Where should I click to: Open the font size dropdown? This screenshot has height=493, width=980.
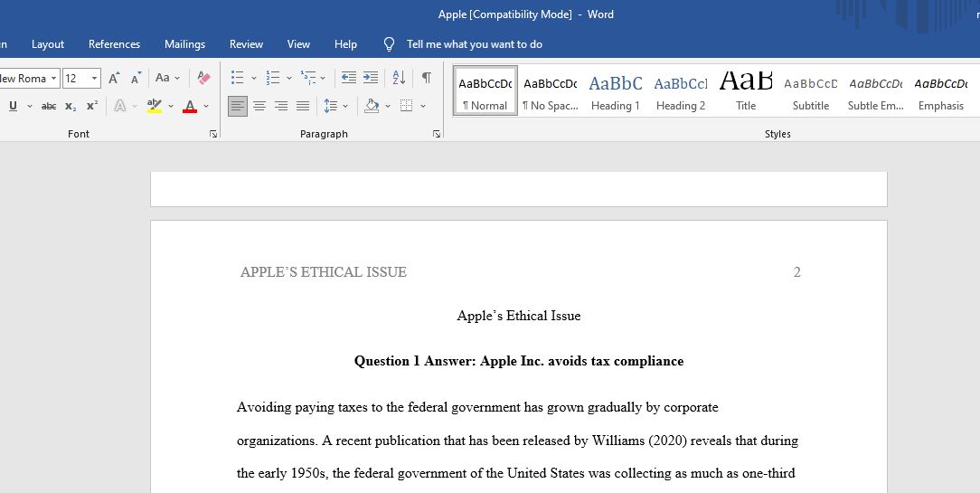point(95,78)
